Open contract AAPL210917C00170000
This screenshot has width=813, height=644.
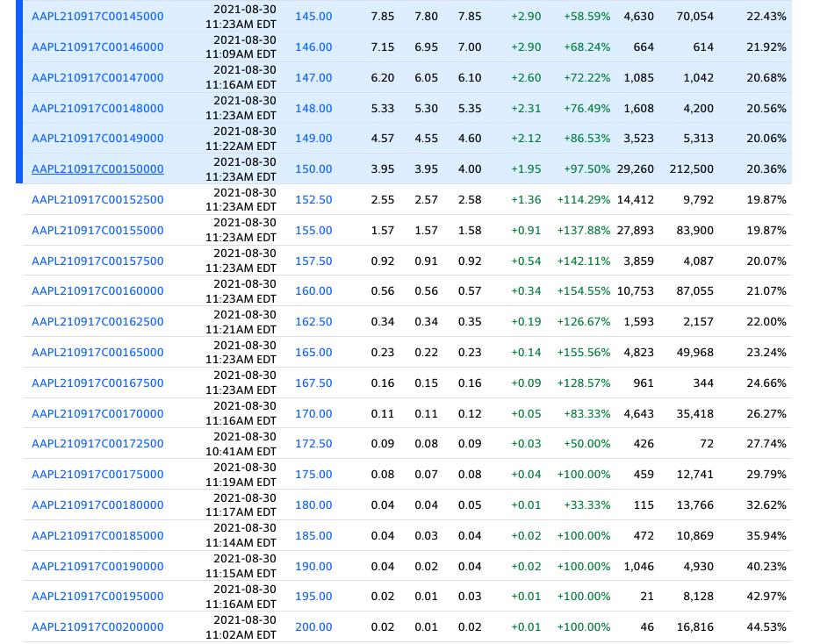tap(97, 413)
